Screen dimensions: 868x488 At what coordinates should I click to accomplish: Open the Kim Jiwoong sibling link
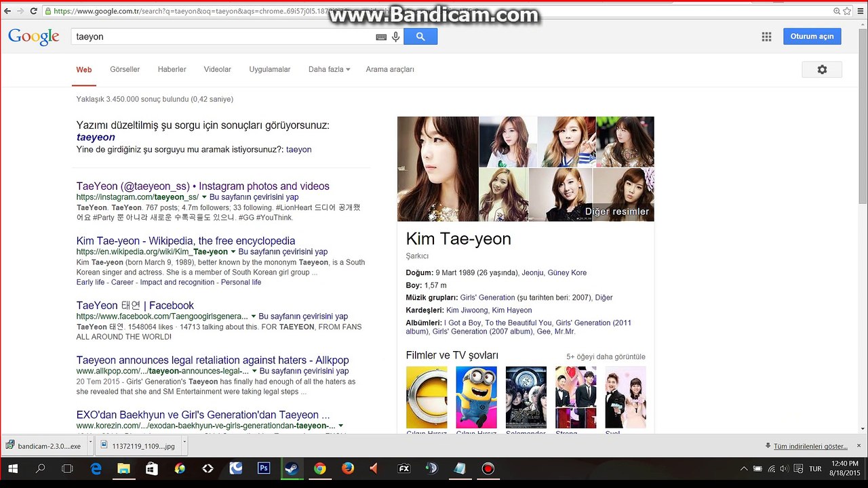point(467,310)
